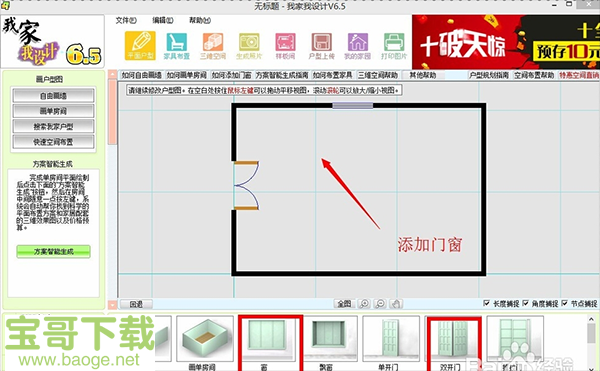Image resolution: width=600 pixels, height=371 pixels.
Task: Toggle the 角度捕捉 angle snap checkbox
Action: 526,303
